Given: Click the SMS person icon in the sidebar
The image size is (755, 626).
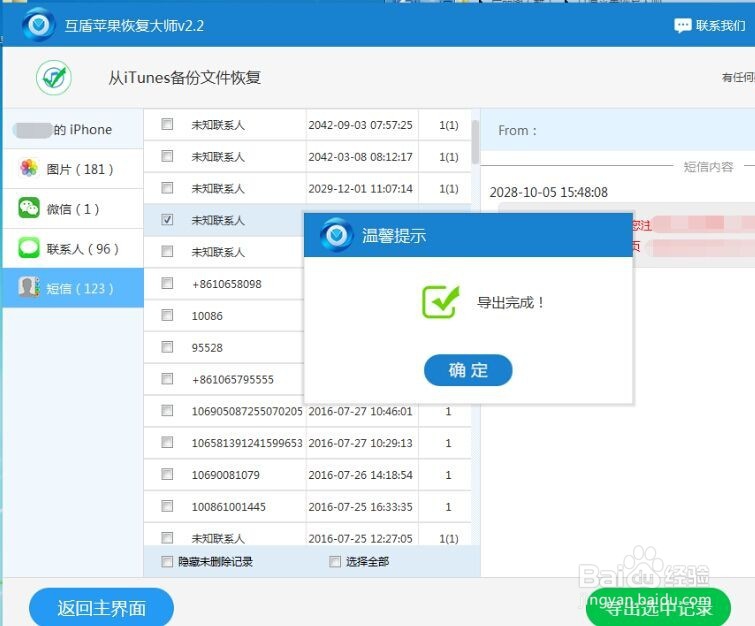Looking at the screenshot, I should tap(29, 287).
